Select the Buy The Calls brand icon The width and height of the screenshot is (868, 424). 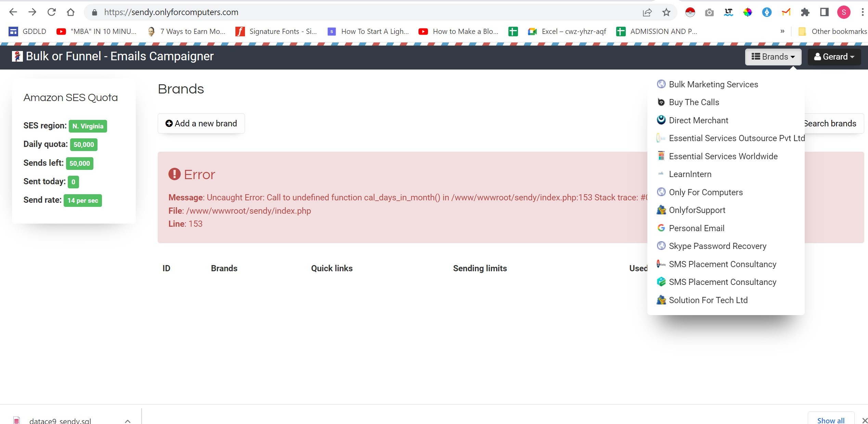(661, 102)
